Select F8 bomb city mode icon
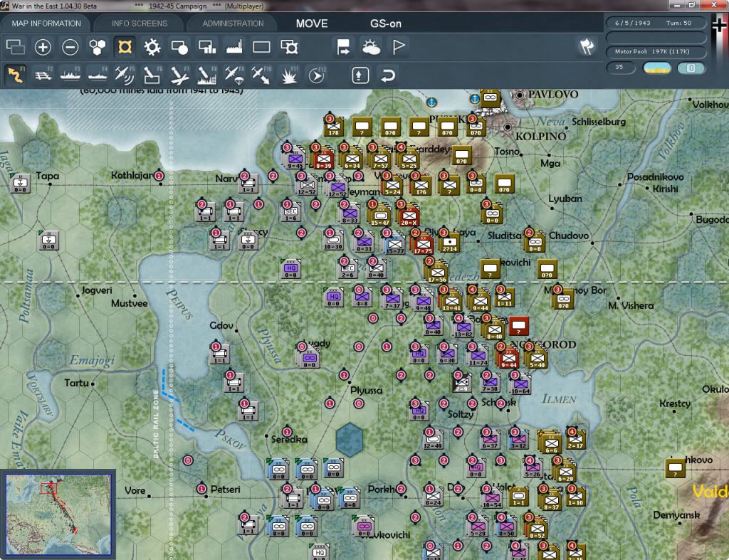 coord(207,75)
